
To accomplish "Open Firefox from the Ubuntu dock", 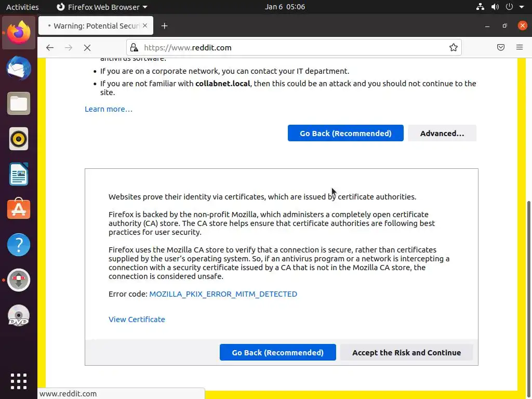I will 19,33.
